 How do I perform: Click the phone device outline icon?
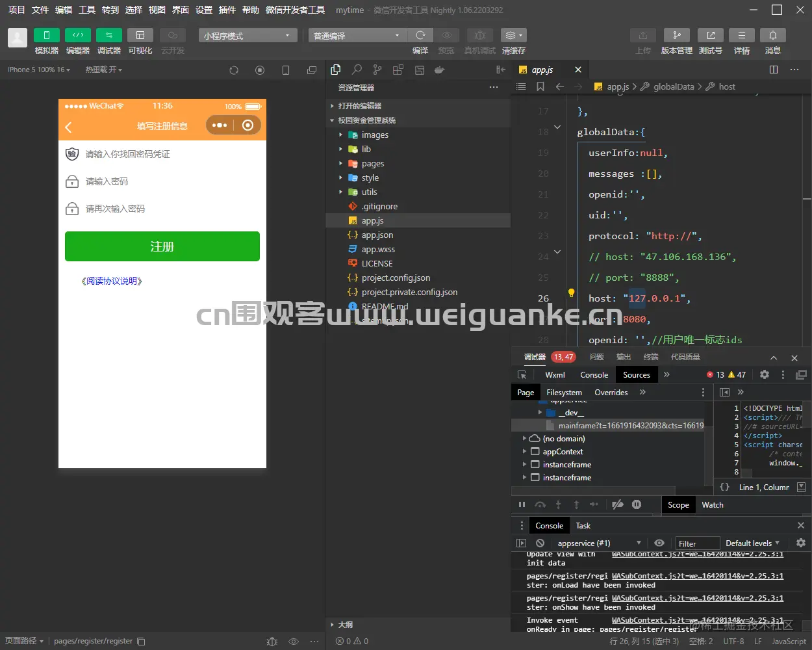[286, 70]
